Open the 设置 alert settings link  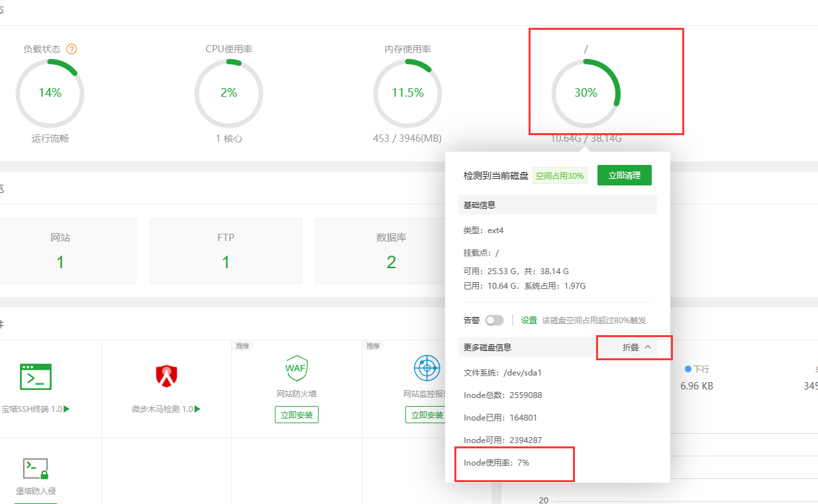click(529, 320)
